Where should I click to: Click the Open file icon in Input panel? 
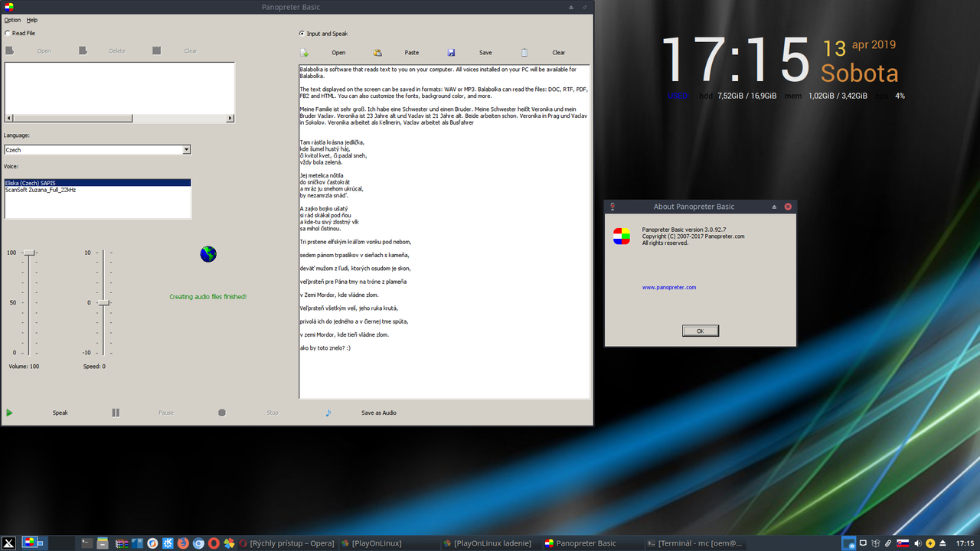pos(304,53)
